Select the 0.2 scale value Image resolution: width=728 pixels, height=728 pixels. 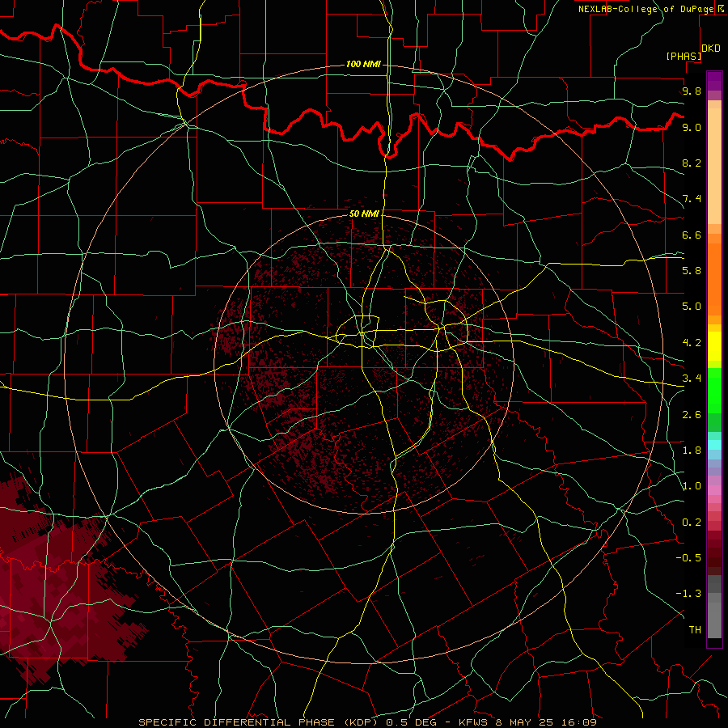[x=692, y=523]
